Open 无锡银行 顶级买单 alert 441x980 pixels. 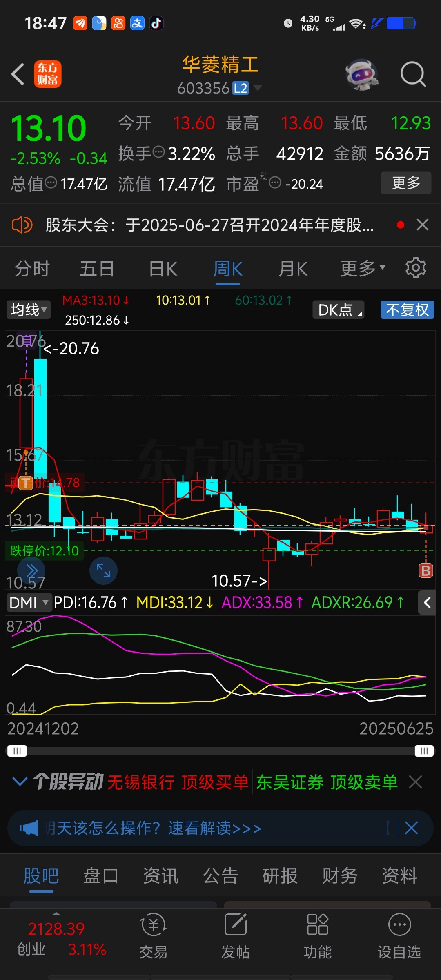[178, 782]
